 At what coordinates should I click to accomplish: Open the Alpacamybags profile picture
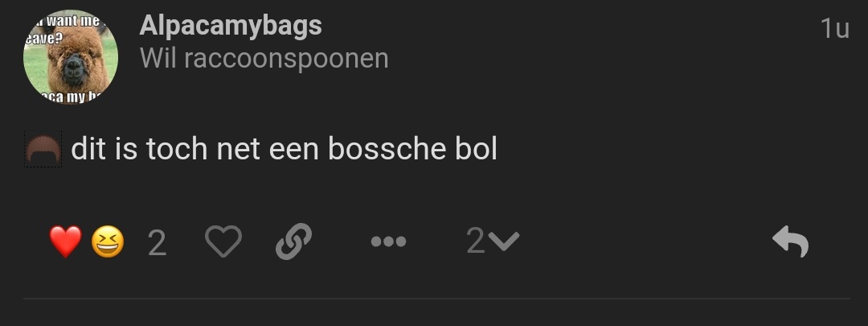tap(71, 57)
